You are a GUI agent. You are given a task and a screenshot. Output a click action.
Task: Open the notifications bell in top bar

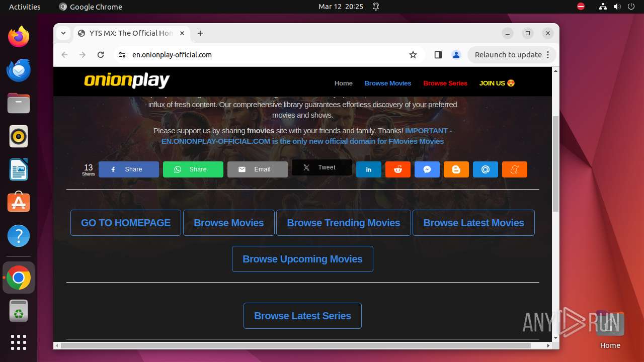[376, 7]
